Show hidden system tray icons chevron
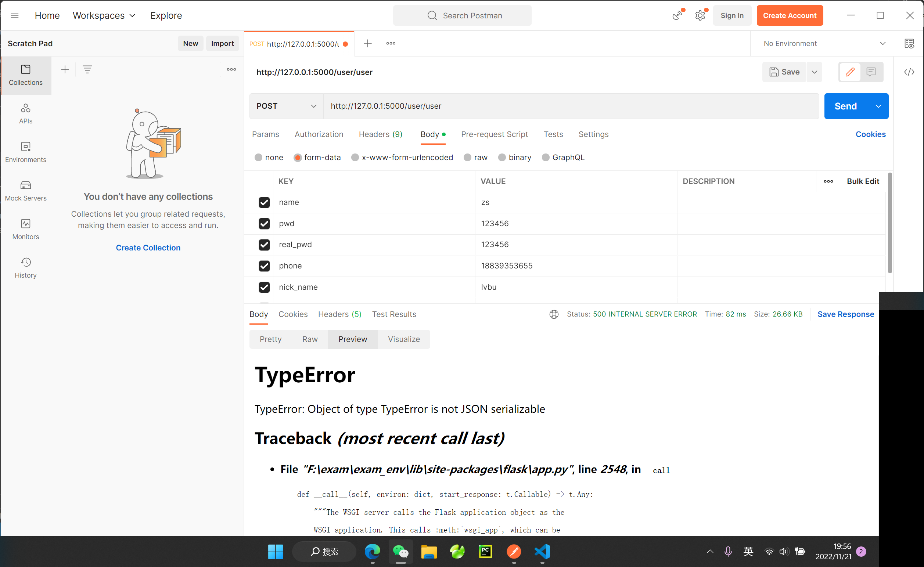The height and width of the screenshot is (567, 924). pos(710,551)
